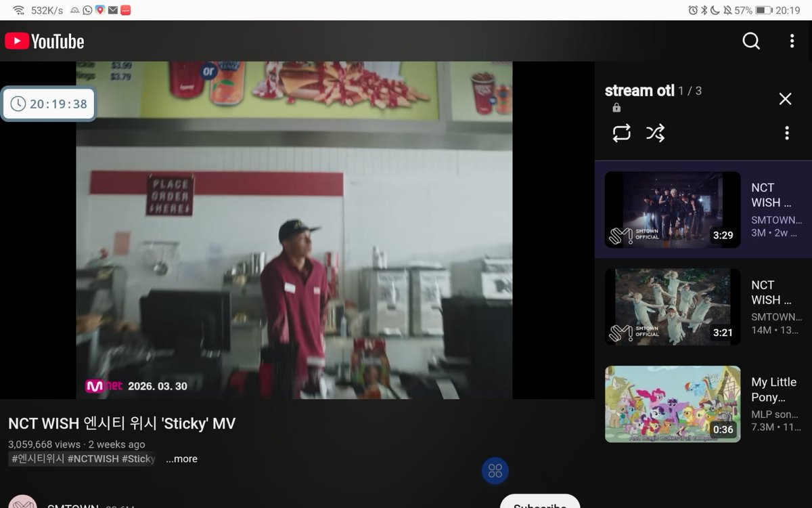
Task: Open the YouTube top-bar more options menu
Action: (792, 41)
